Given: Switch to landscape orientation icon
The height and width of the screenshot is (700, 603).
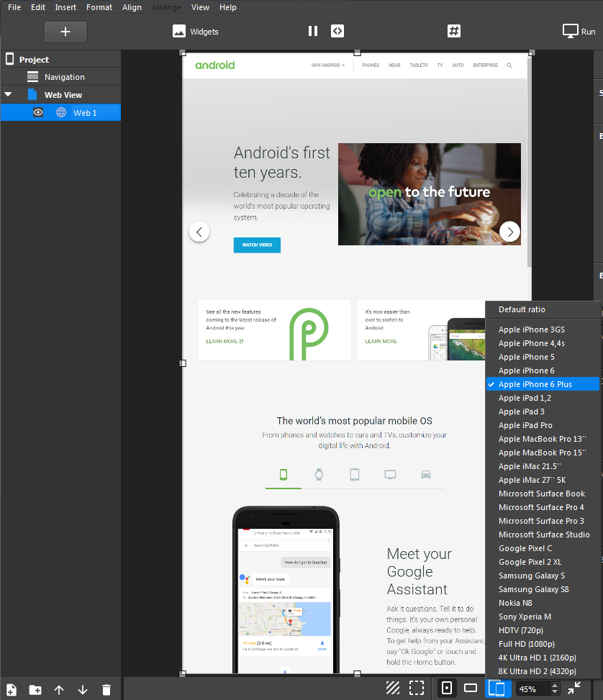Looking at the screenshot, I should coord(471,688).
